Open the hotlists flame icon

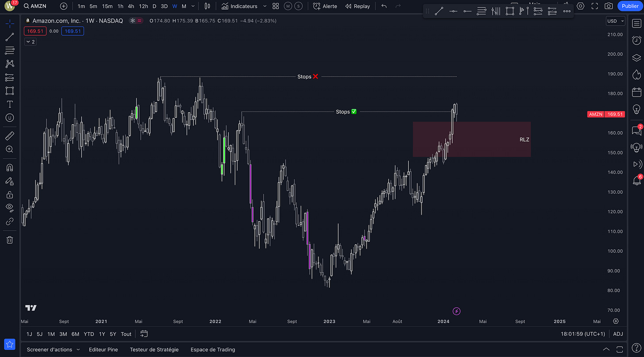636,74
